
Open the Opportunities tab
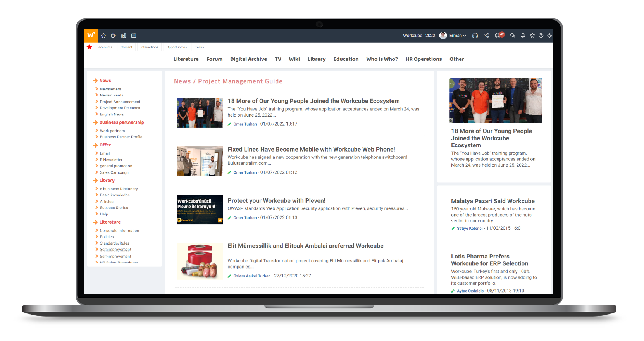[177, 47]
